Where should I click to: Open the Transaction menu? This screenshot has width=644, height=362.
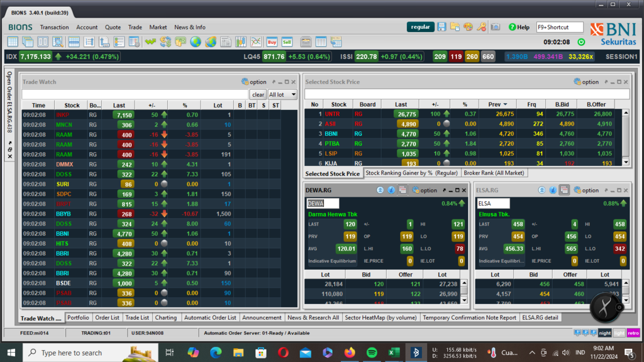click(54, 27)
